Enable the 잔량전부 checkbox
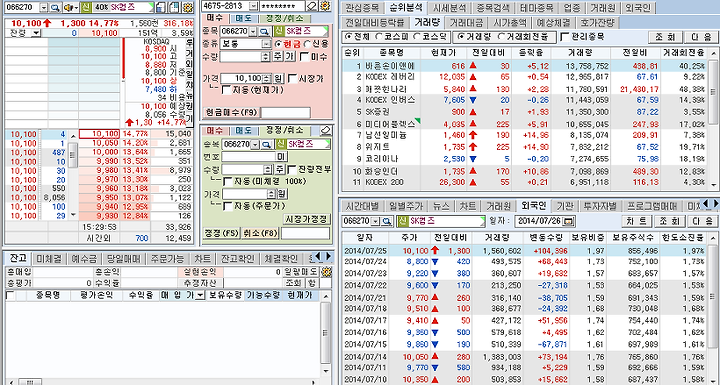Viewport: 720px width, 385px height. tap(292, 169)
